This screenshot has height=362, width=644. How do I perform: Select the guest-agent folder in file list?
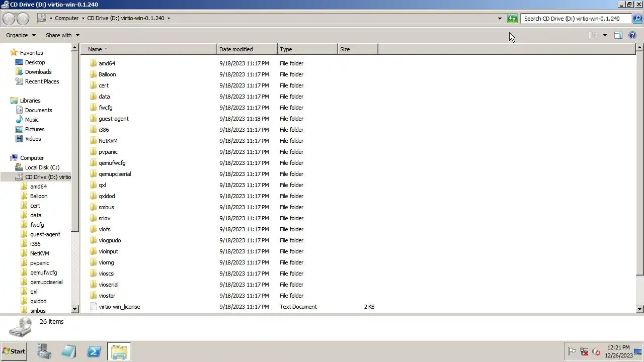(x=113, y=119)
